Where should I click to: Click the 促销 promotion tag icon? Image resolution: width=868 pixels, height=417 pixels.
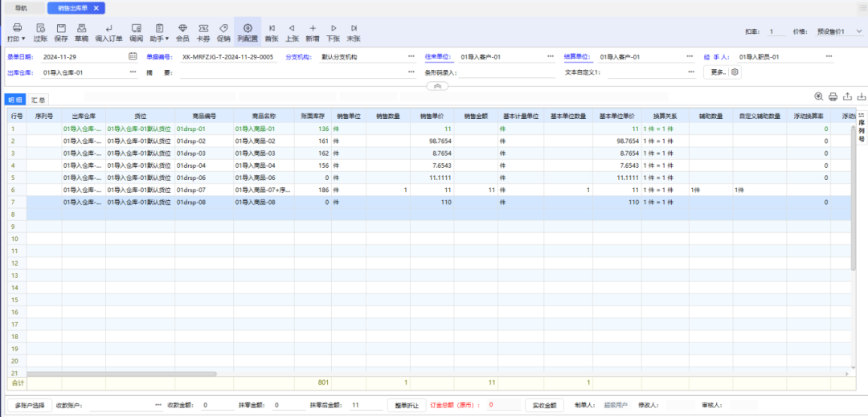(223, 31)
